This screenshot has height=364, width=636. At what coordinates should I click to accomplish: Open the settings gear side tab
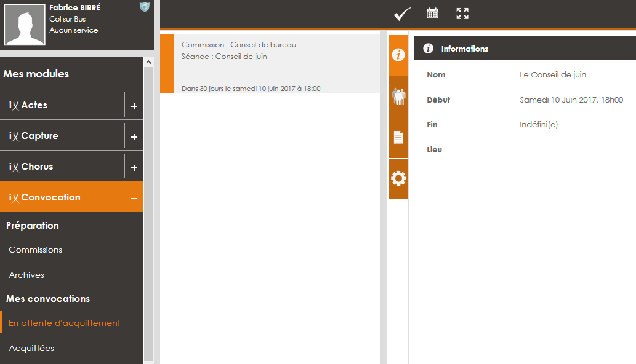tap(398, 179)
